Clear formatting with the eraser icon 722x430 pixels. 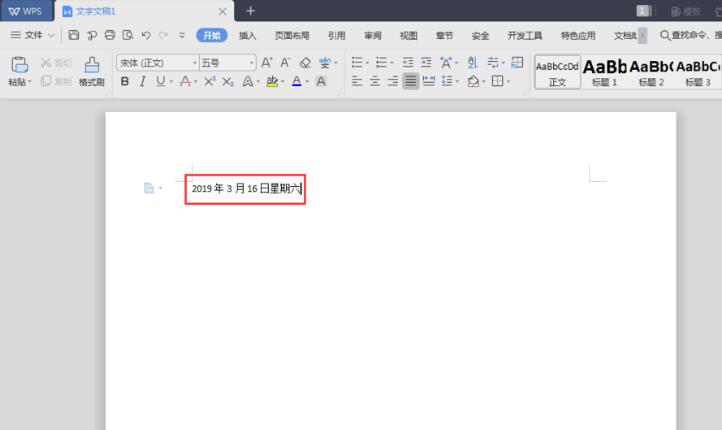(x=305, y=62)
